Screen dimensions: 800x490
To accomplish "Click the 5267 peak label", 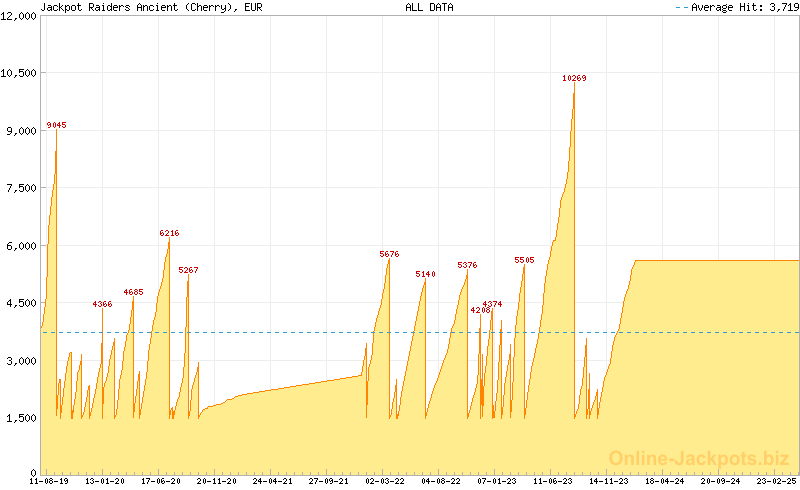I will [188, 270].
